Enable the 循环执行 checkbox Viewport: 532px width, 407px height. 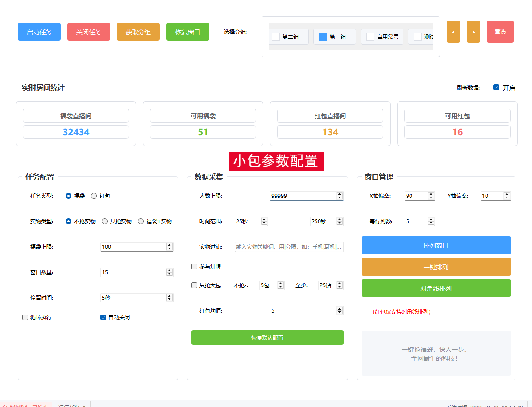25,317
